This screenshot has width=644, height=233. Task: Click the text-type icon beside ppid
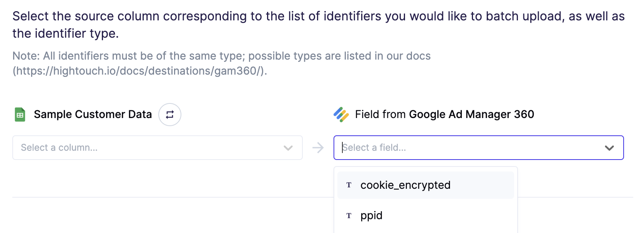point(349,216)
